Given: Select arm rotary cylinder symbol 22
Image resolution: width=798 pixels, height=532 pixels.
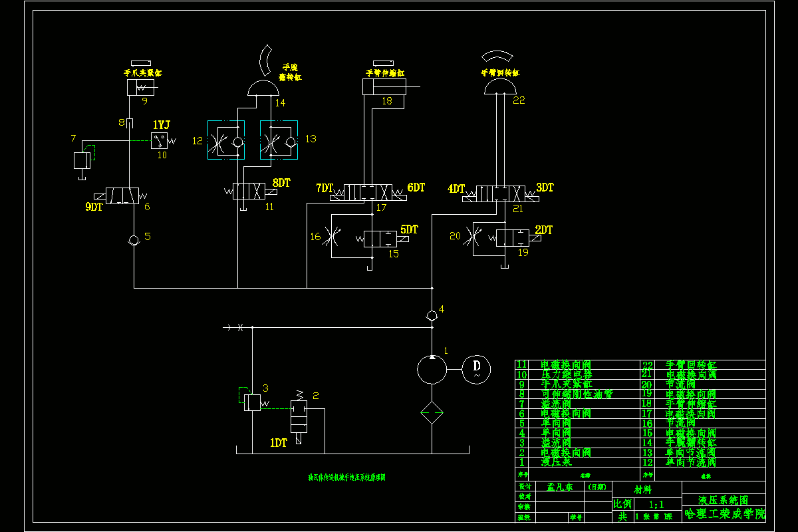Looking at the screenshot, I should pyautogui.click(x=500, y=86).
